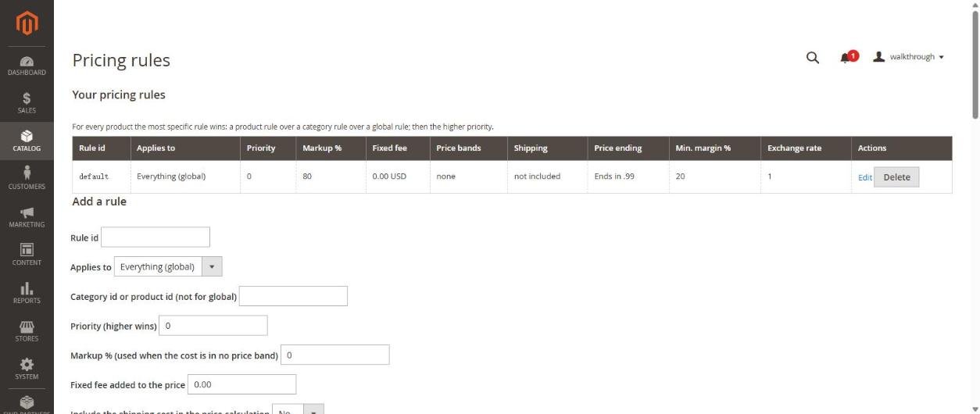Click the Category id or product id field
Screen dimensions: 980x414
tap(293, 296)
